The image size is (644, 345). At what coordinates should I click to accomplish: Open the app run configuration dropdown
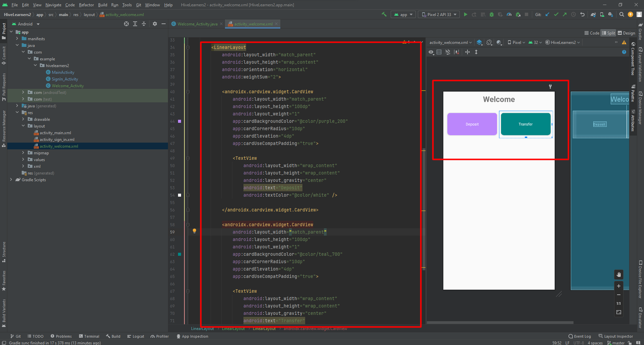click(403, 15)
